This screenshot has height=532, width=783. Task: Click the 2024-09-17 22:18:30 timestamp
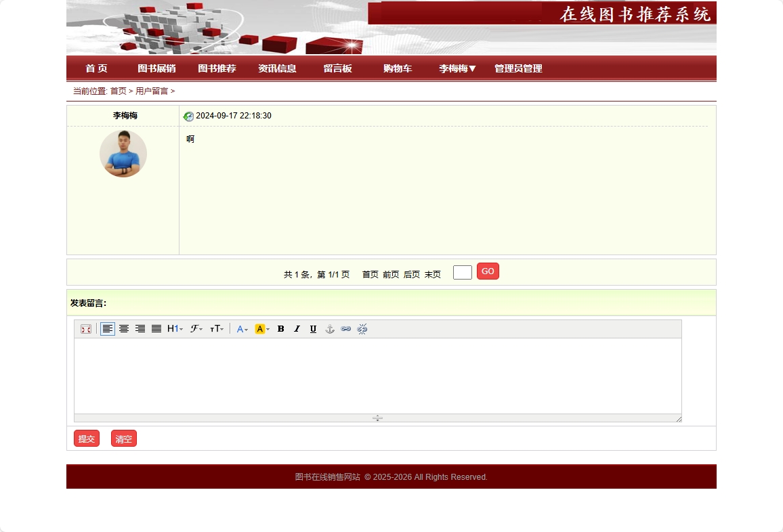[x=234, y=116]
